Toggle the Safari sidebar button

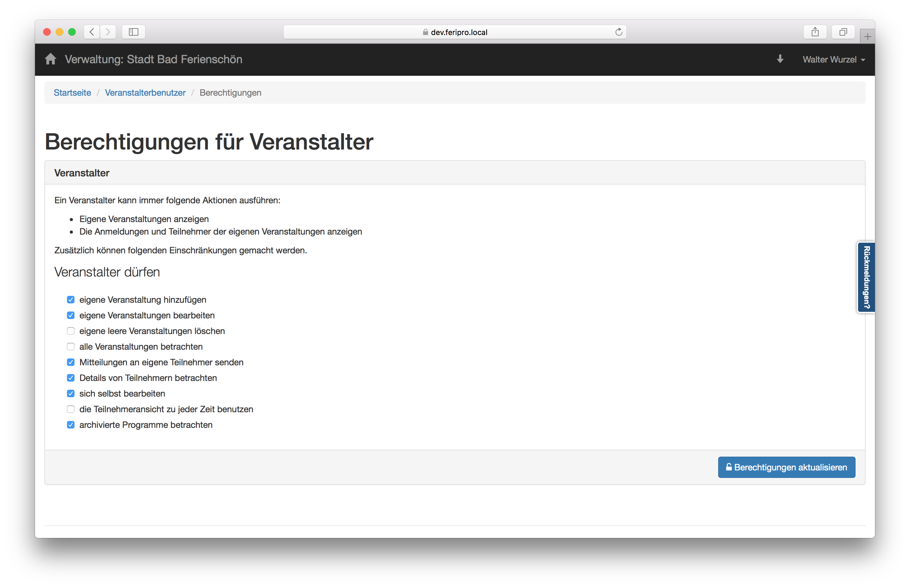point(133,32)
